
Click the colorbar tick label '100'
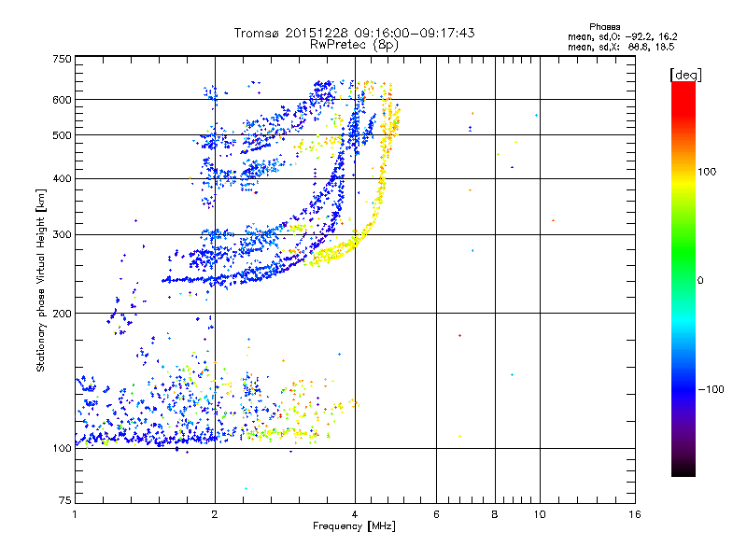pyautogui.click(x=707, y=172)
